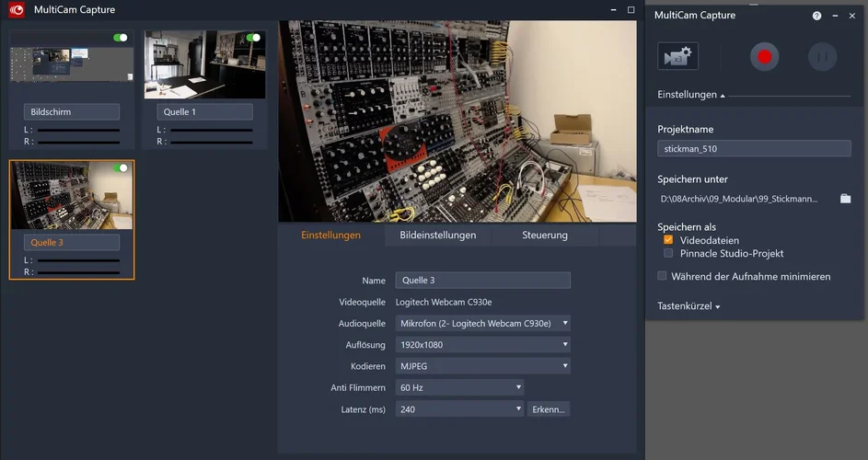Check the Pinnacle Studio-Projekt option
Screen dimensions: 868x460
(668, 253)
